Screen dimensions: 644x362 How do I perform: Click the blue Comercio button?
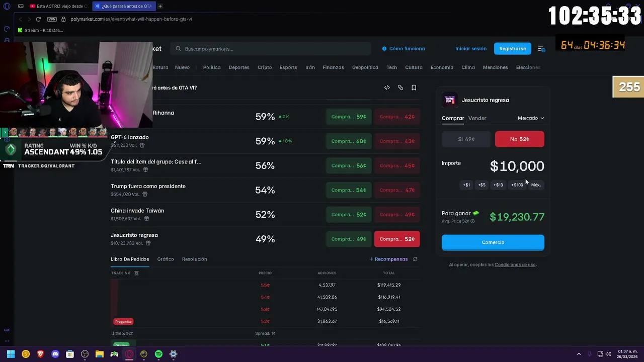pos(493,242)
